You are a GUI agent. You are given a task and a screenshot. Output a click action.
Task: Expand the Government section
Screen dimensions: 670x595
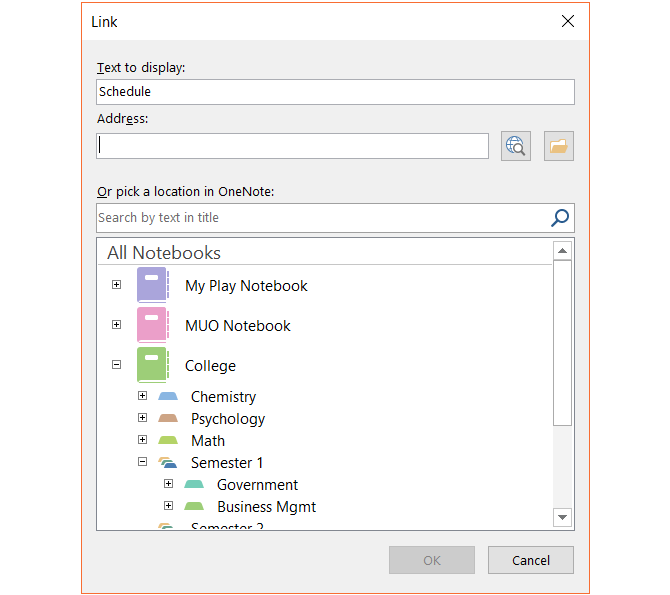tap(168, 483)
